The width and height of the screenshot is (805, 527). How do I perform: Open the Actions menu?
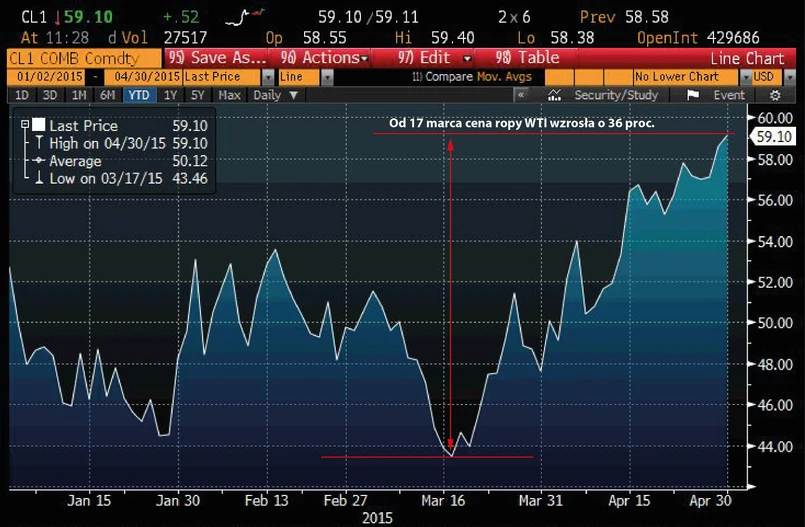click(x=323, y=58)
